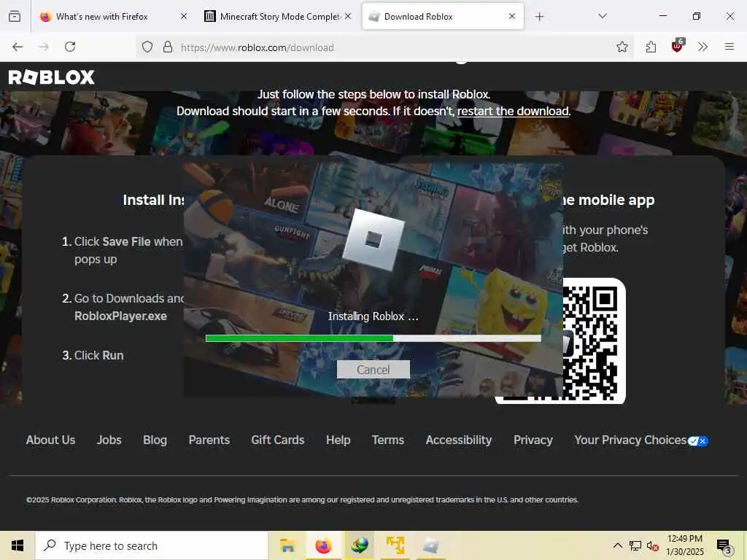Image resolution: width=747 pixels, height=560 pixels.
Task: Click the Roblox installer logo icon
Action: pos(373,240)
